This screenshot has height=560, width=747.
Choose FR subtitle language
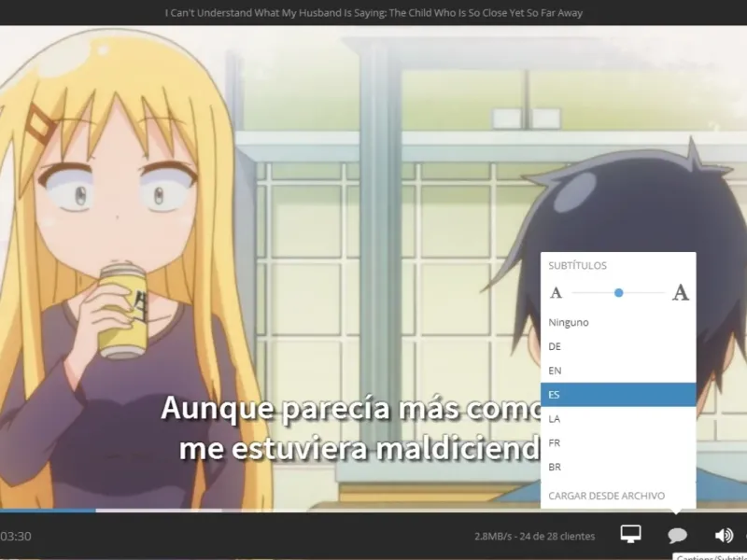click(x=618, y=442)
